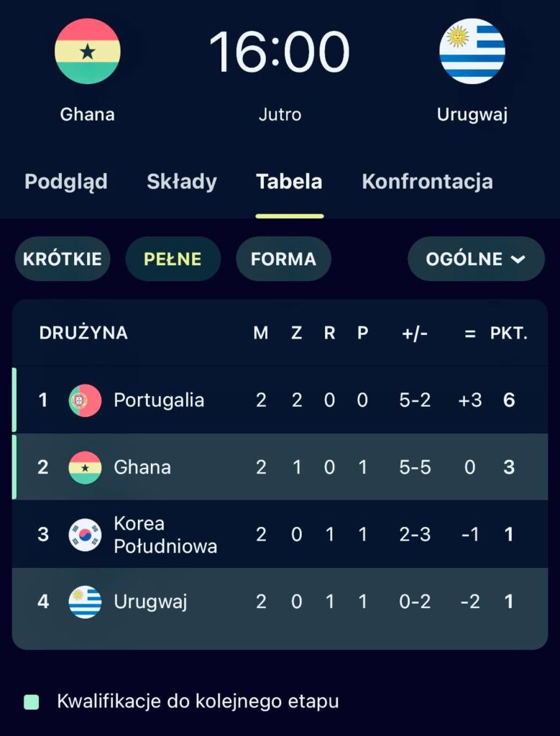
Task: Select the Tabela tab
Action: click(289, 182)
